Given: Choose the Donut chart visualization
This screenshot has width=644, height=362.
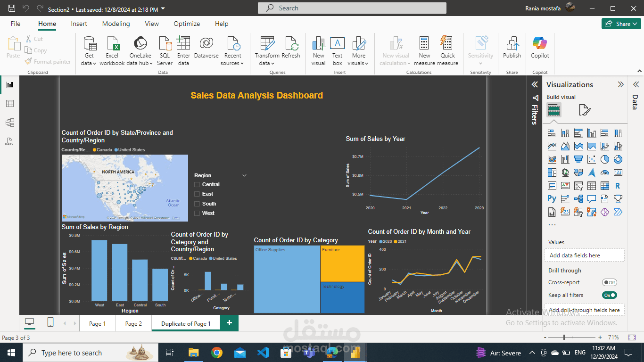Looking at the screenshot, I should [618, 159].
